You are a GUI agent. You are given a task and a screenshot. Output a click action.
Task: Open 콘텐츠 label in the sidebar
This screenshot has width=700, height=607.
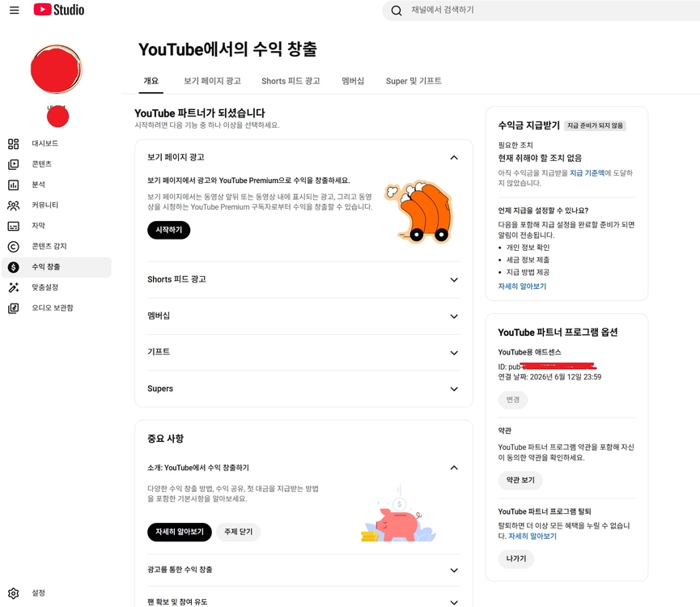(x=41, y=163)
